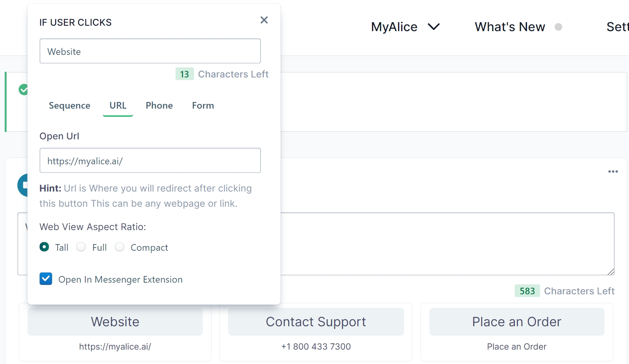Switch to the Sequence tab

pos(69,106)
